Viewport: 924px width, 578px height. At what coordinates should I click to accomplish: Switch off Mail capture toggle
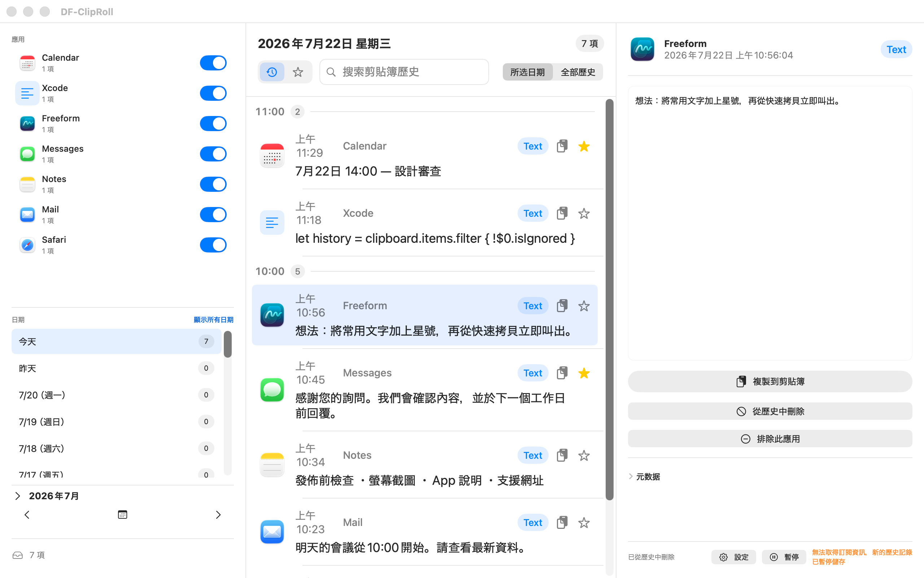(x=213, y=215)
